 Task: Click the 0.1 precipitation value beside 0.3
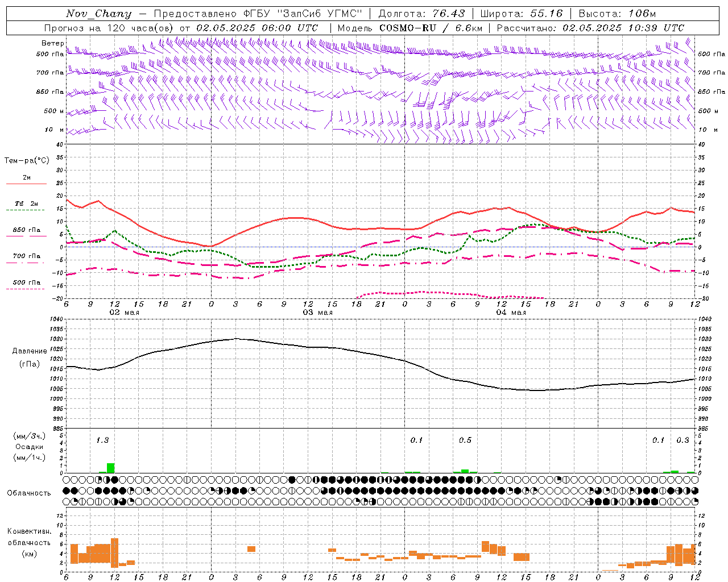tap(658, 440)
